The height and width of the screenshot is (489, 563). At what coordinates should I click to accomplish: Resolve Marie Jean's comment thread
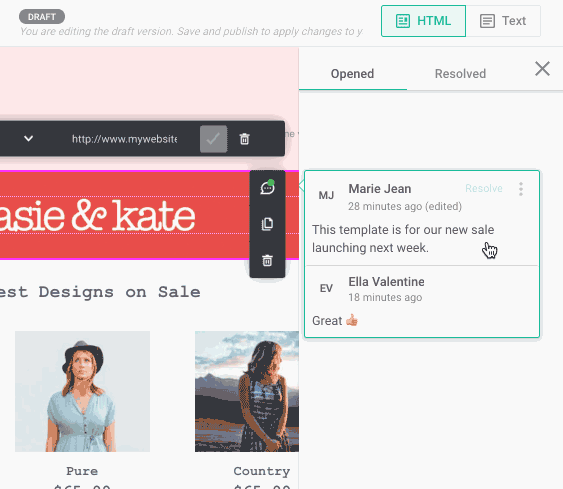[484, 188]
